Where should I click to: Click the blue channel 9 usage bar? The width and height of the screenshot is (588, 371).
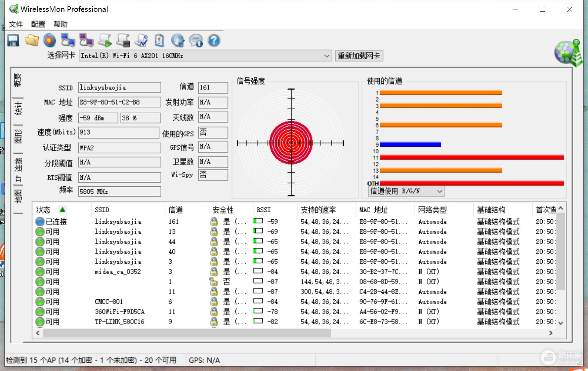pos(410,144)
